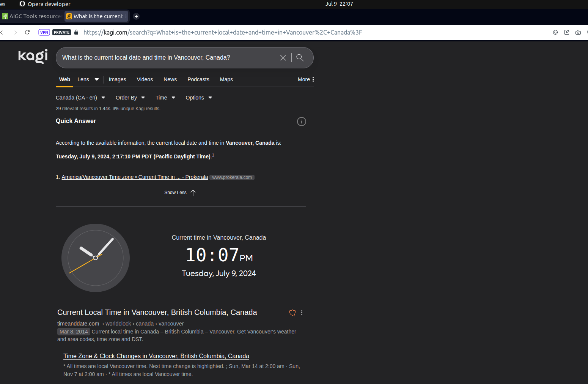Open a new browser tab

click(136, 16)
